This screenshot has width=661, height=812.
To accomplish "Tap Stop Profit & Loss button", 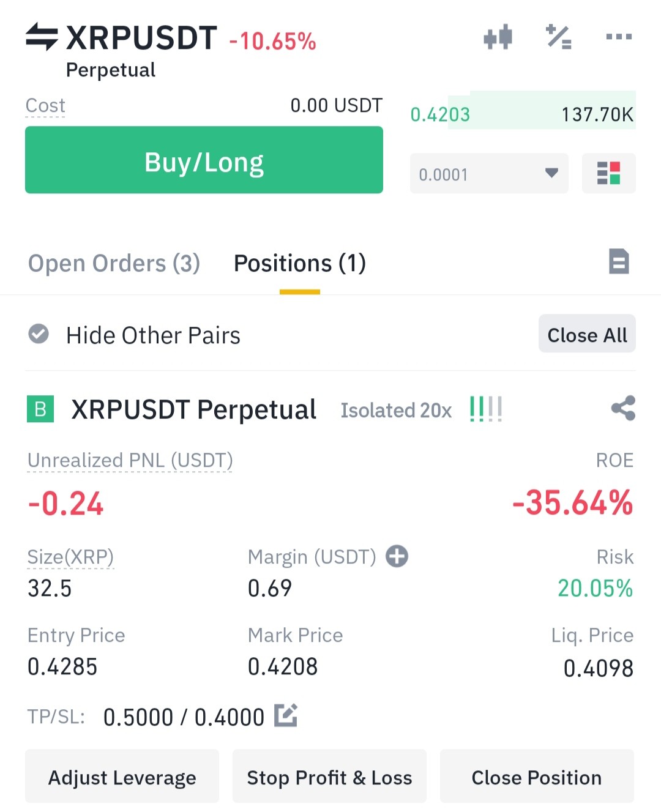I will click(x=329, y=777).
